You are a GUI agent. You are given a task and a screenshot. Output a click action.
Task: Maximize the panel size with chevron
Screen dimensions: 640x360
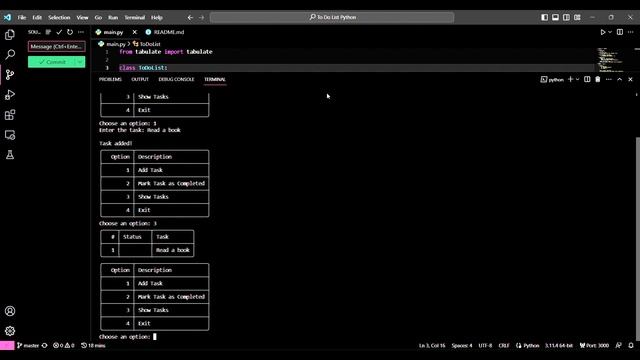tap(620, 79)
